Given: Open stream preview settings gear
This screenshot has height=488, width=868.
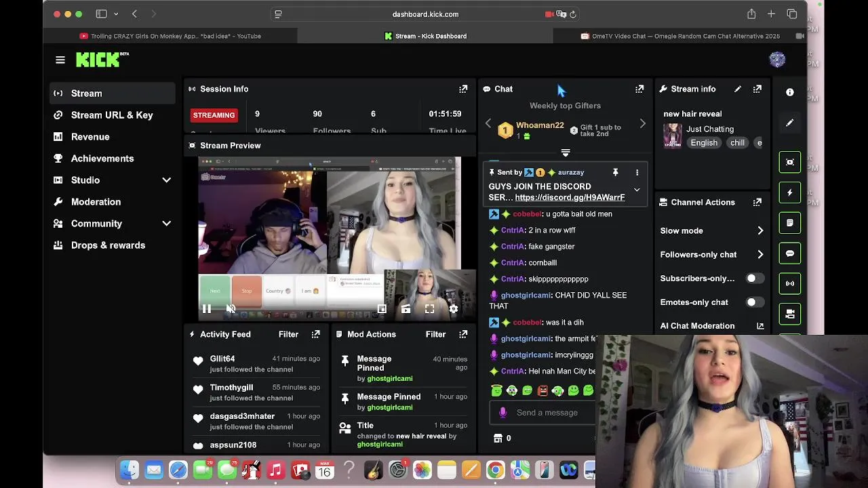Looking at the screenshot, I should 454,309.
